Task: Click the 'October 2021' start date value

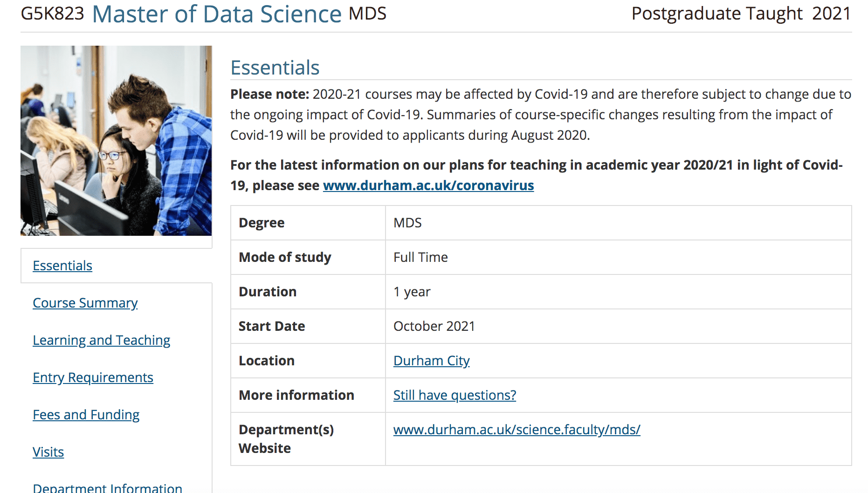Action: pos(434,326)
